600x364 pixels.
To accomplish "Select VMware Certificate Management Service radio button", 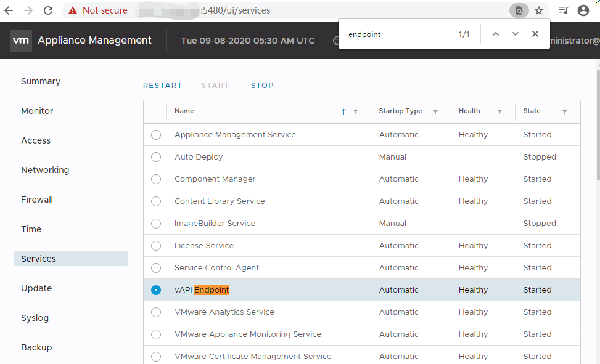I will click(x=156, y=357).
